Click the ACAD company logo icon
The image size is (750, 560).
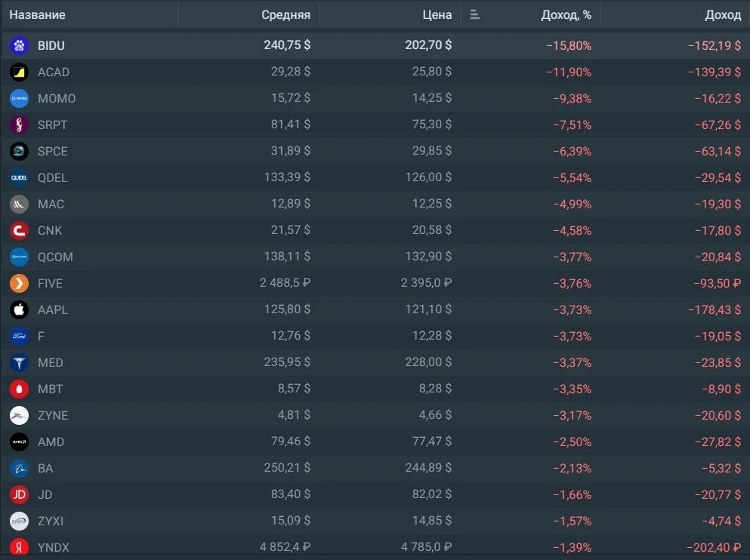pyautogui.click(x=19, y=72)
